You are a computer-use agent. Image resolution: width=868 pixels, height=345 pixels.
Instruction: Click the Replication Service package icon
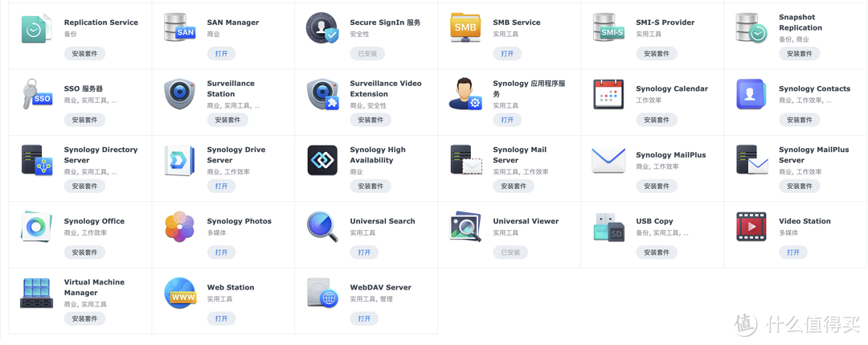point(36,27)
